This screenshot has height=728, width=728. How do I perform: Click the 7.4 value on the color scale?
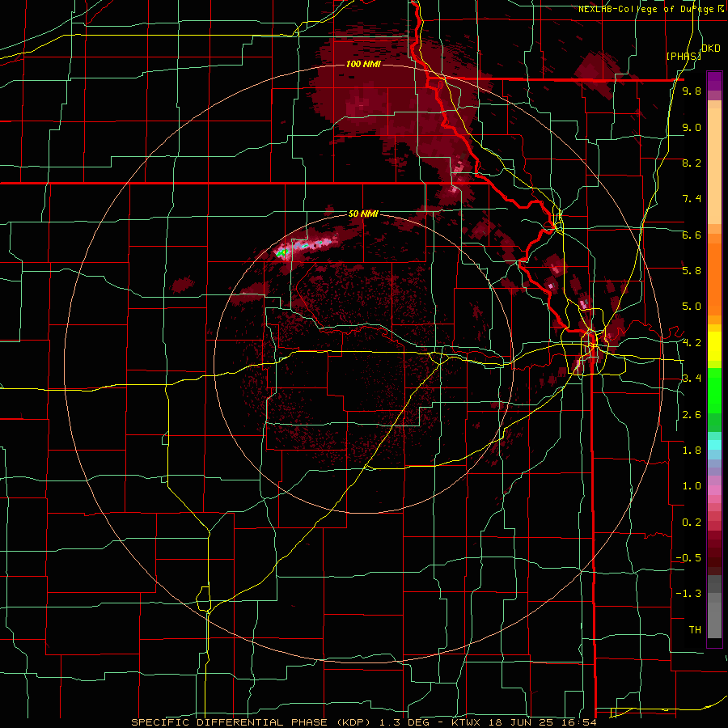coord(692,199)
